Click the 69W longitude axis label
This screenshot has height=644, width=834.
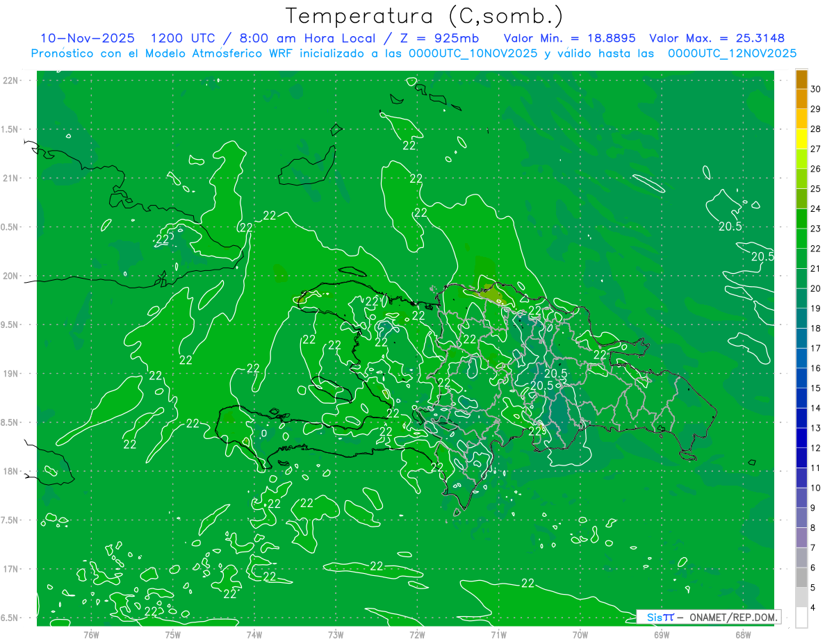(662, 635)
